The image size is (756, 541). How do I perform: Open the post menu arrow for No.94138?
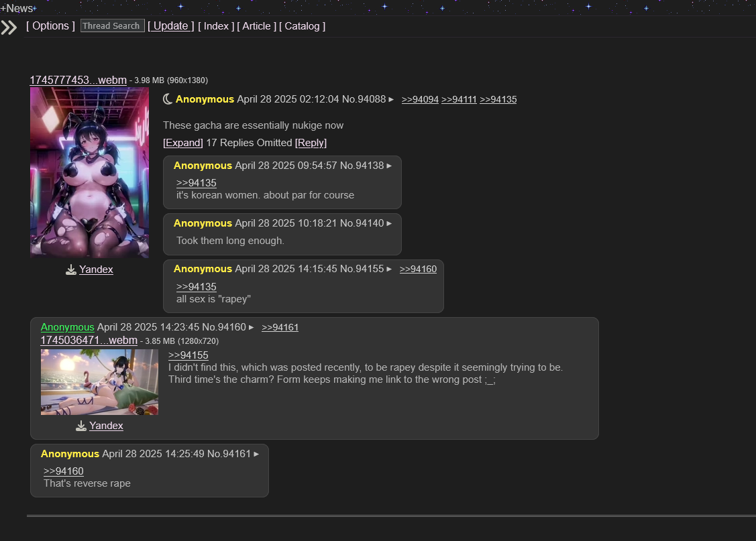[389, 166]
